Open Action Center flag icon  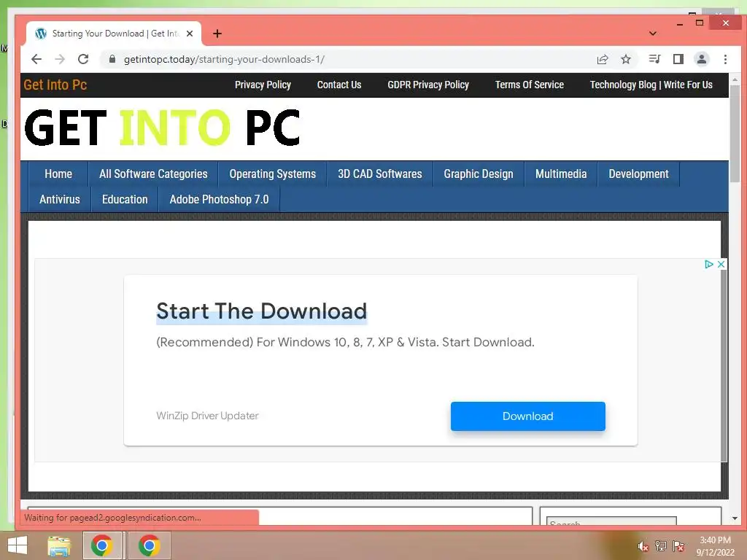pos(678,546)
